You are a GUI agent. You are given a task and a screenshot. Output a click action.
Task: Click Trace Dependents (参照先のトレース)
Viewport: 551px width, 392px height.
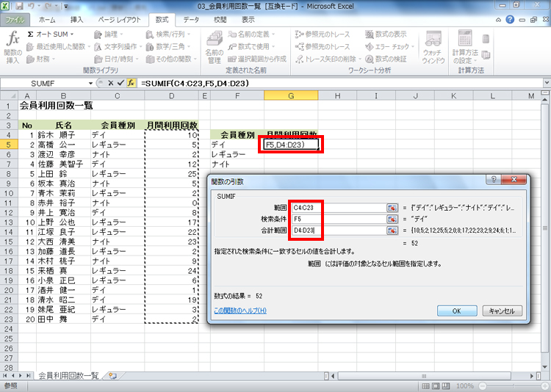pyautogui.click(x=323, y=46)
